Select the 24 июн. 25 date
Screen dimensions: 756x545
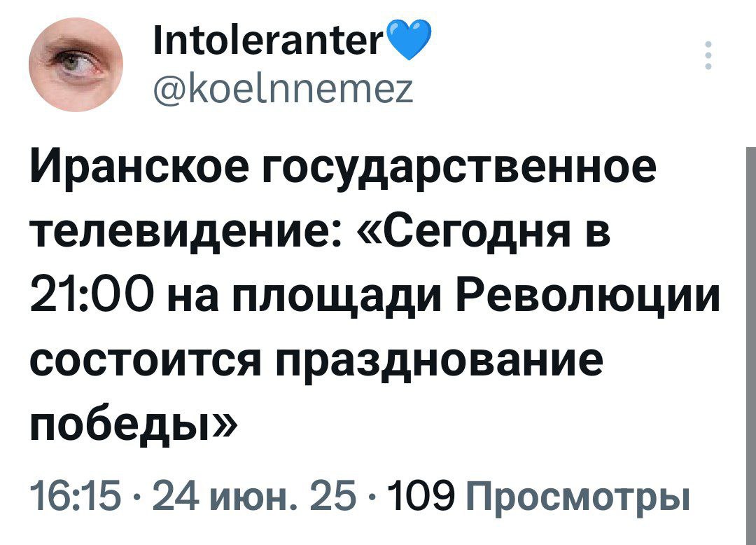coord(255,495)
